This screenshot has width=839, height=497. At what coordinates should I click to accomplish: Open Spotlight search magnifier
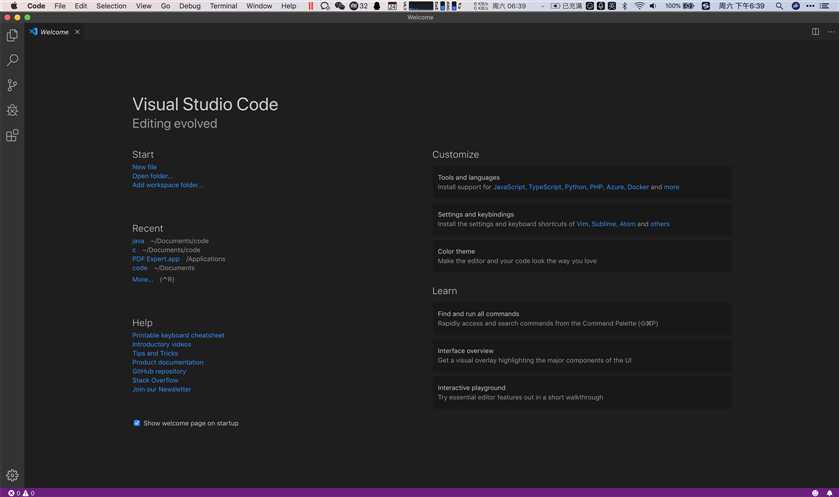tap(779, 6)
